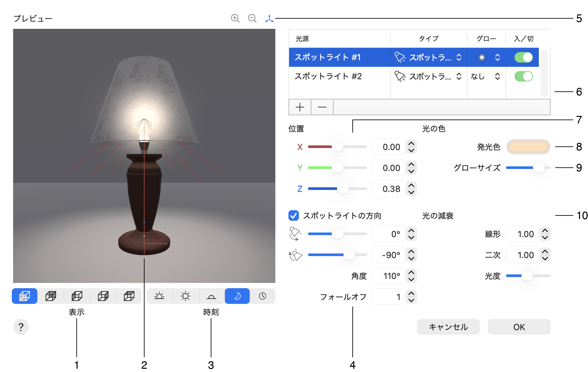Adjust the Y position slider
The width and height of the screenshot is (588, 372).
coord(337,168)
